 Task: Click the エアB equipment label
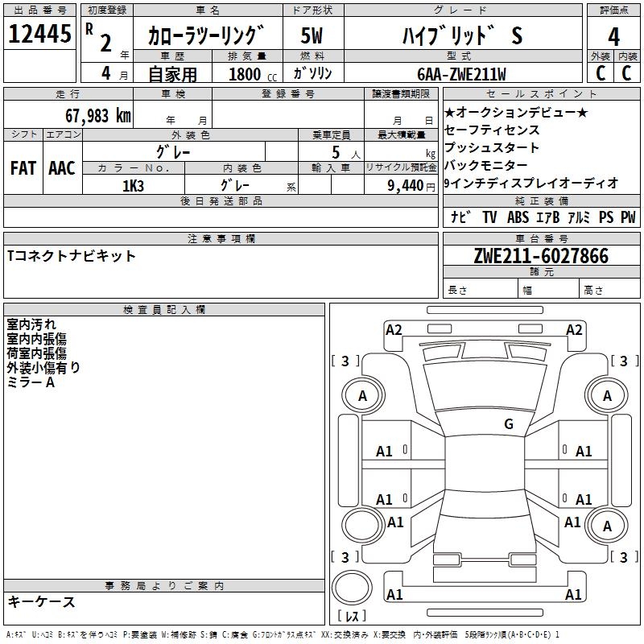point(548,217)
